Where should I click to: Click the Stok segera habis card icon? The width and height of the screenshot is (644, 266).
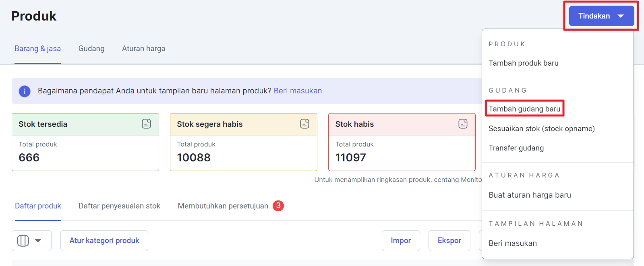(x=305, y=124)
